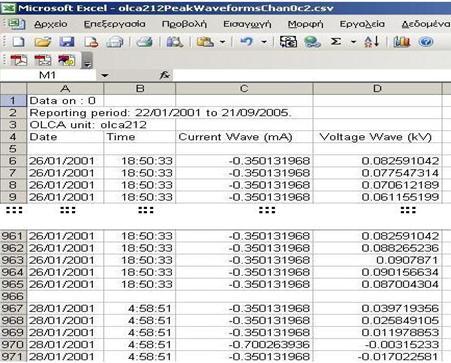Select cell with value 0.061155199
This screenshot has width=451, height=363.
377,197
